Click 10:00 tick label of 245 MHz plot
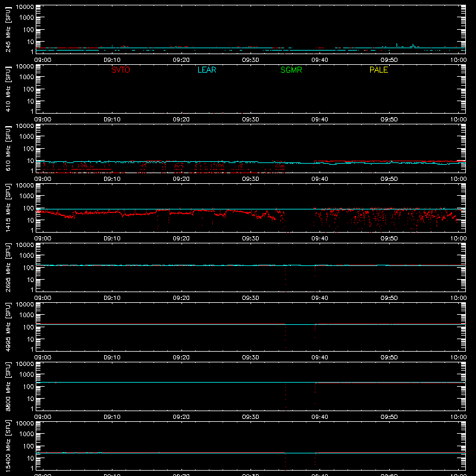The height and width of the screenshot is (476, 476). tap(458, 60)
